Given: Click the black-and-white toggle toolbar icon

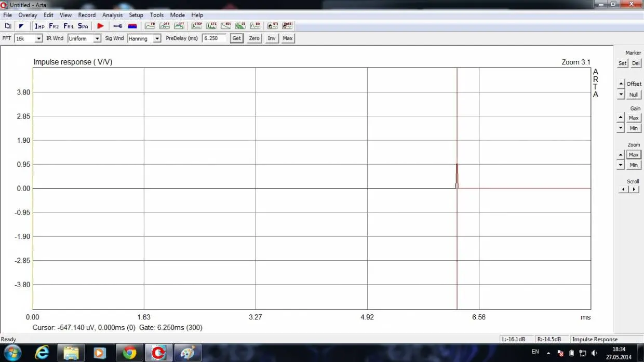Looking at the screenshot, I should pos(21,25).
